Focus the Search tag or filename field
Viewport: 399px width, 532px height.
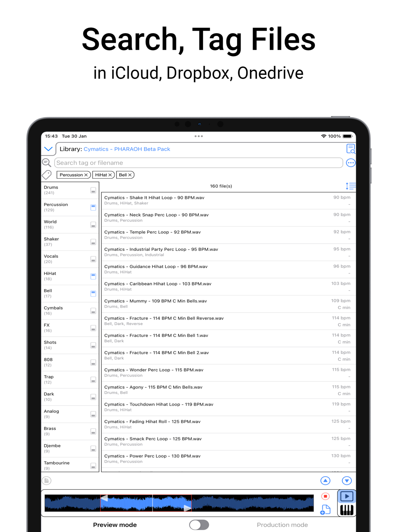tap(199, 163)
